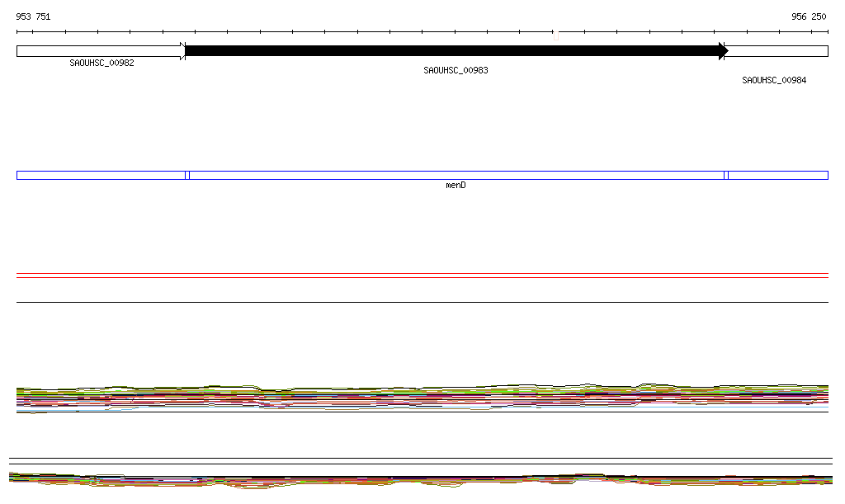Click the small pink marker on the ruler
845x504 pixels.
(x=556, y=36)
